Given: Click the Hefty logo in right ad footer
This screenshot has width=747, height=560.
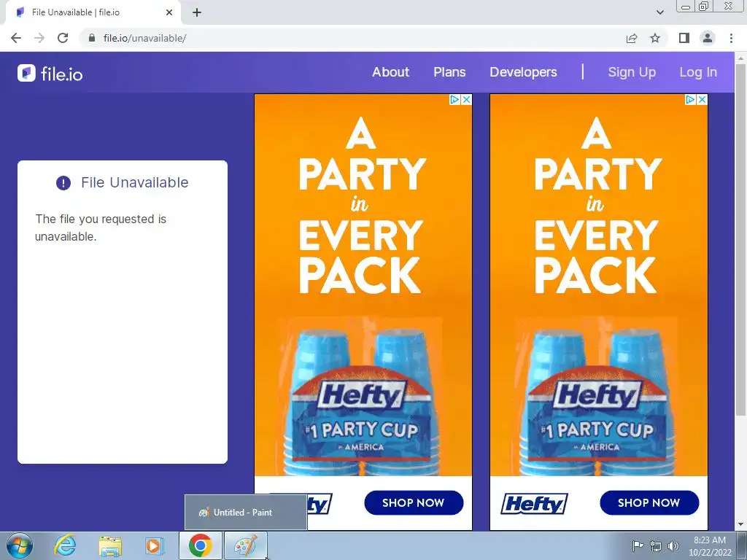Looking at the screenshot, I should pyautogui.click(x=534, y=504).
